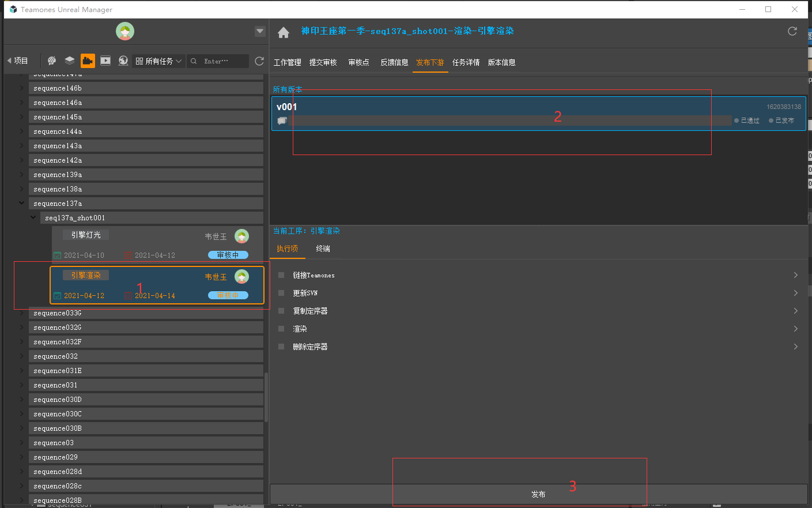The height and width of the screenshot is (508, 812).
Task: Open the 所有任务 filter dropdown
Action: (x=158, y=61)
